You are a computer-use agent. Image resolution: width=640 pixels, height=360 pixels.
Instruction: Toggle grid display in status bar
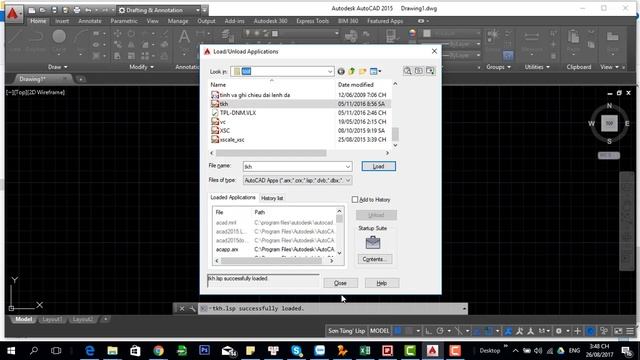coord(398,331)
